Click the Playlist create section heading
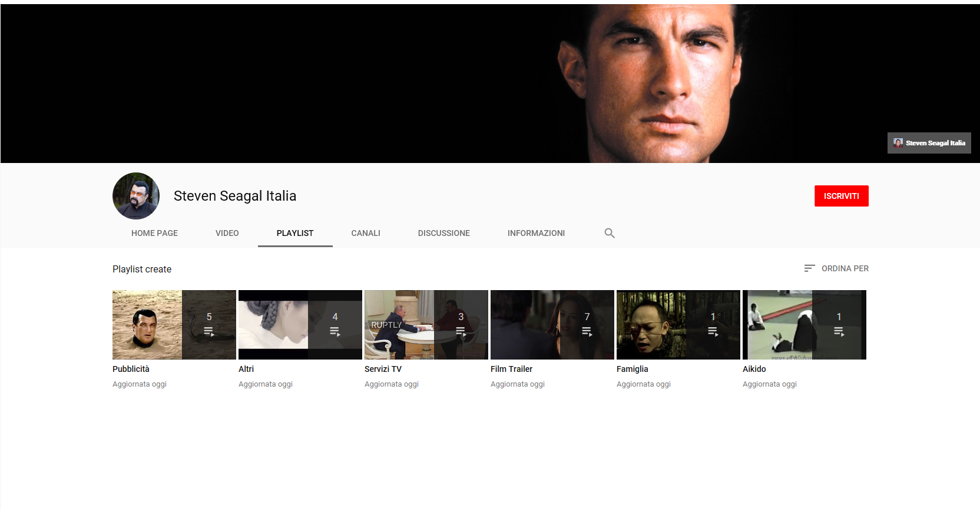The image size is (980, 509). tap(142, 269)
